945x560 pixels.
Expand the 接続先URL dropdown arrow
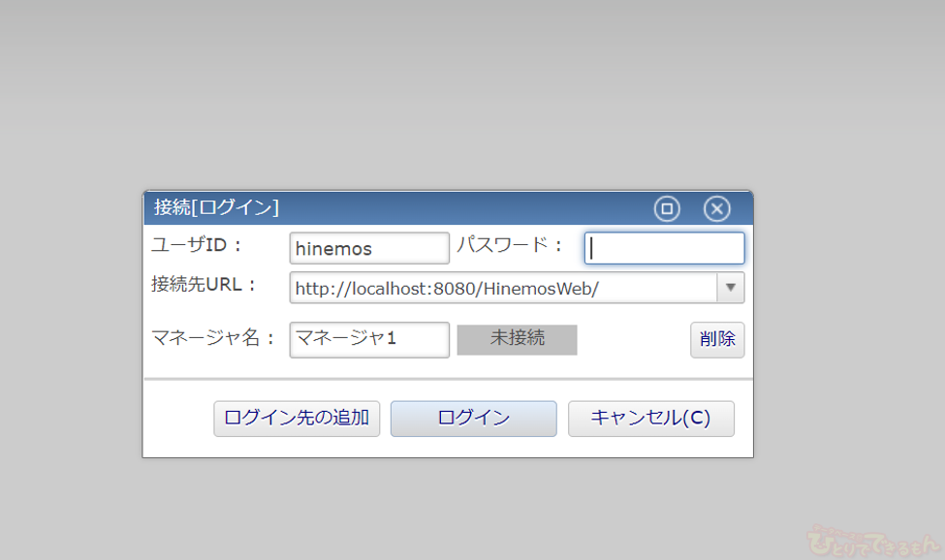731,288
